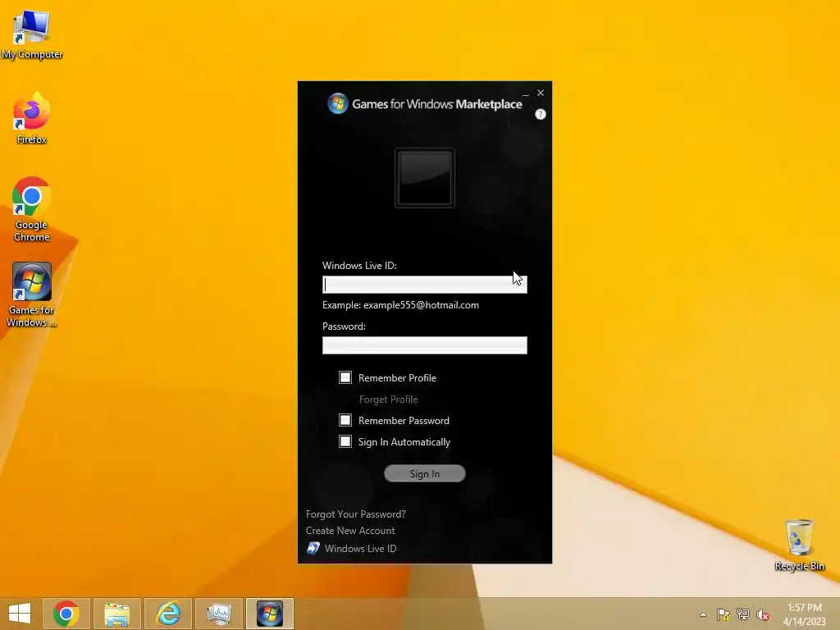Click the Windows Live ID butterfly icon
Viewport: 840px width, 630px height.
click(x=313, y=548)
